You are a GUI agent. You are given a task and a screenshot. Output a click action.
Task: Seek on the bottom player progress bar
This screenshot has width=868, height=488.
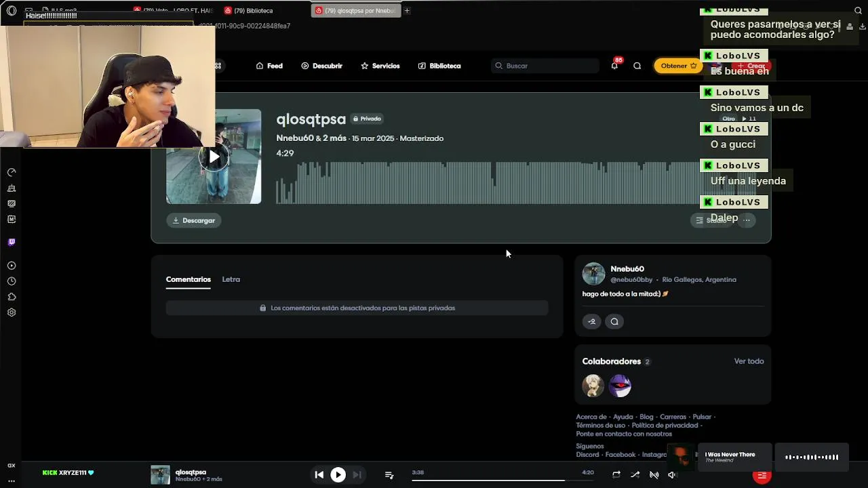point(501,481)
